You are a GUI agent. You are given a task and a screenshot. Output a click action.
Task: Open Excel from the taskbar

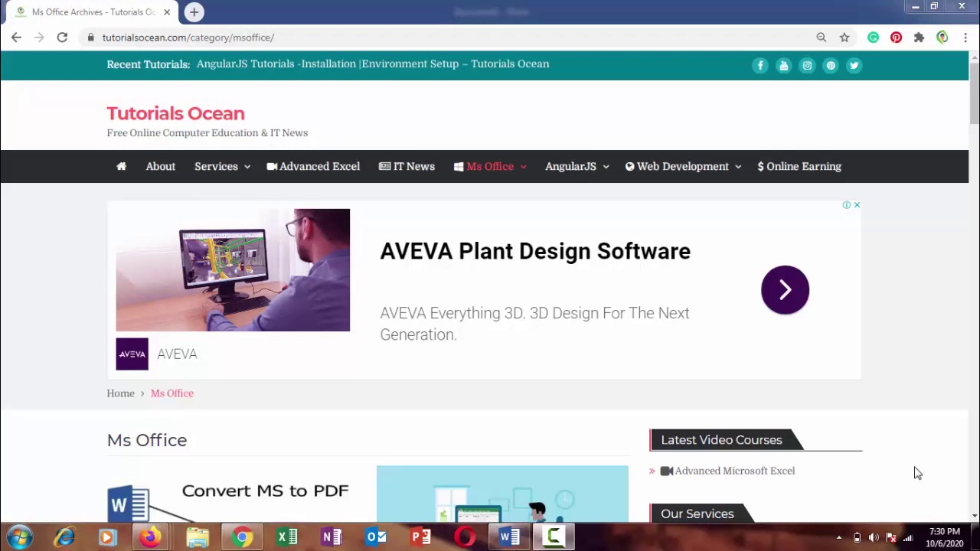(x=287, y=537)
